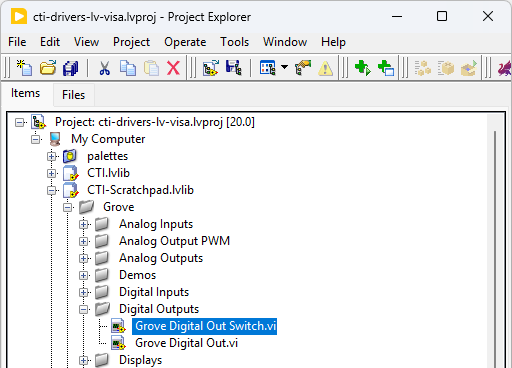Click the Project Properties hand icon

[303, 68]
